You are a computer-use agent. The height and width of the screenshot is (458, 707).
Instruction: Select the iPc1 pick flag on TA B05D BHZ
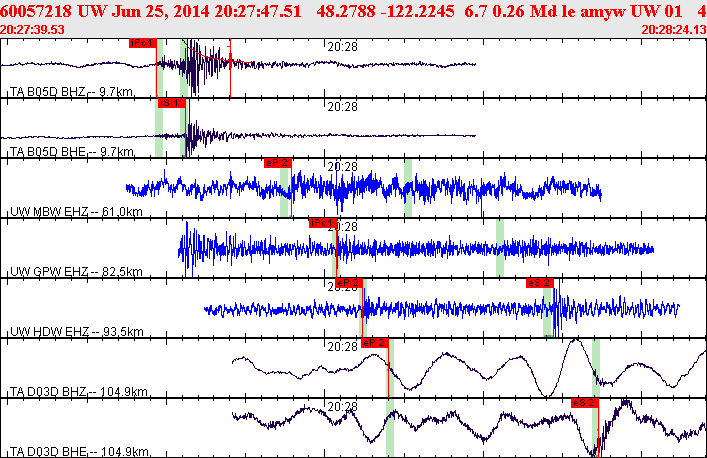pos(142,43)
